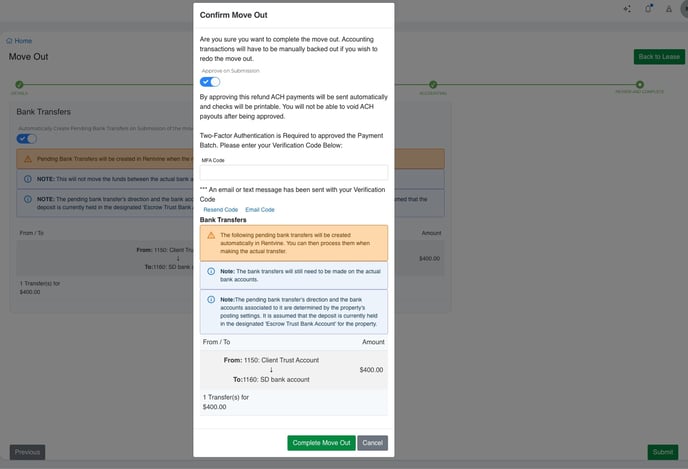
Task: Click the alert bell icon in header
Action: click(x=667, y=9)
